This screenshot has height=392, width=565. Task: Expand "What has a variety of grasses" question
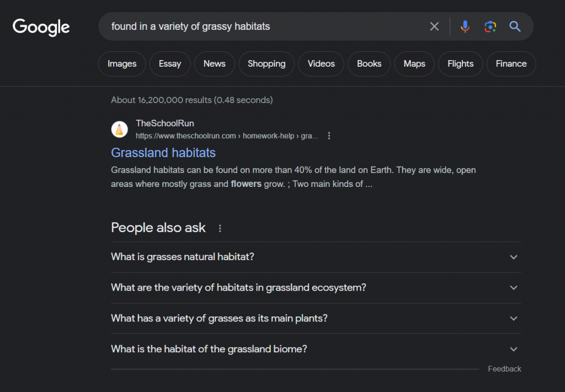point(316,318)
